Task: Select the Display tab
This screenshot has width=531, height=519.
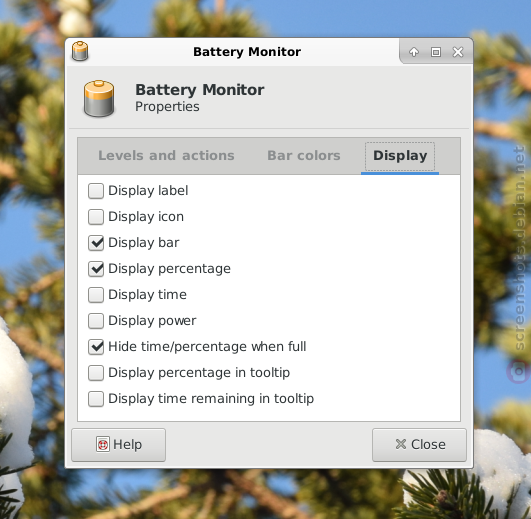Action: 400,156
